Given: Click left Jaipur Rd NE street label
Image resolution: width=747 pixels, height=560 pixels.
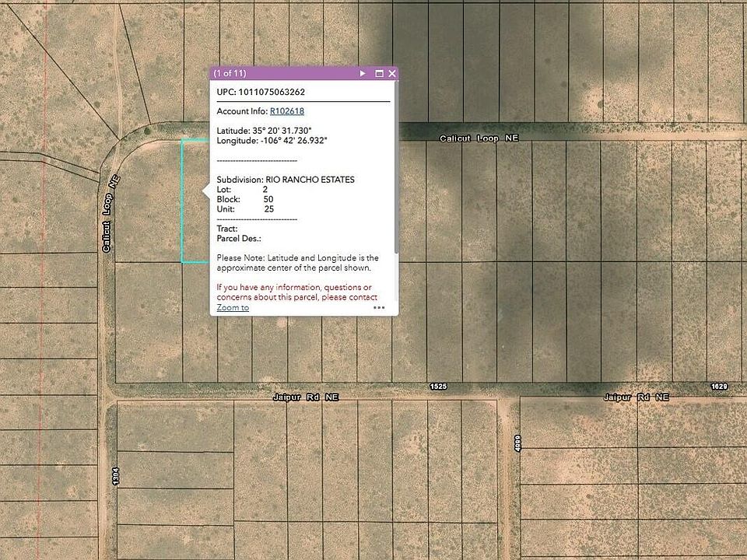Looking at the screenshot, I should [305, 397].
